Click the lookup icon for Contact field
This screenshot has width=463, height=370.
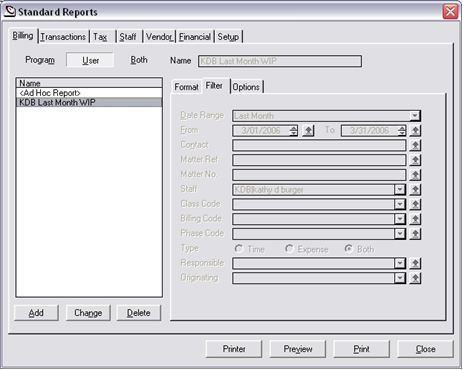[x=415, y=145]
